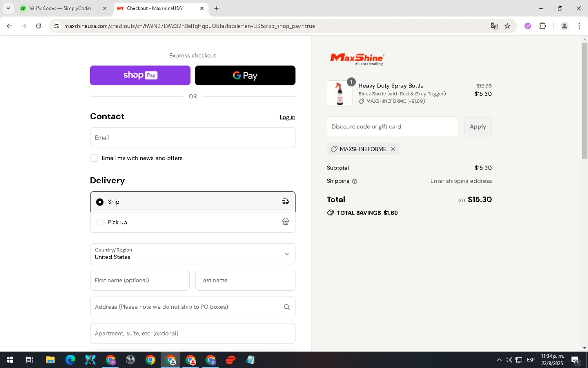Close the Verify Codes — SimplyCodes tab

(x=105, y=8)
